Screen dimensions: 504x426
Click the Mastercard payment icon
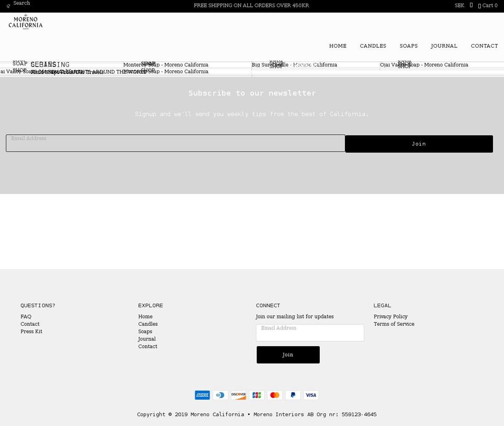point(275,395)
